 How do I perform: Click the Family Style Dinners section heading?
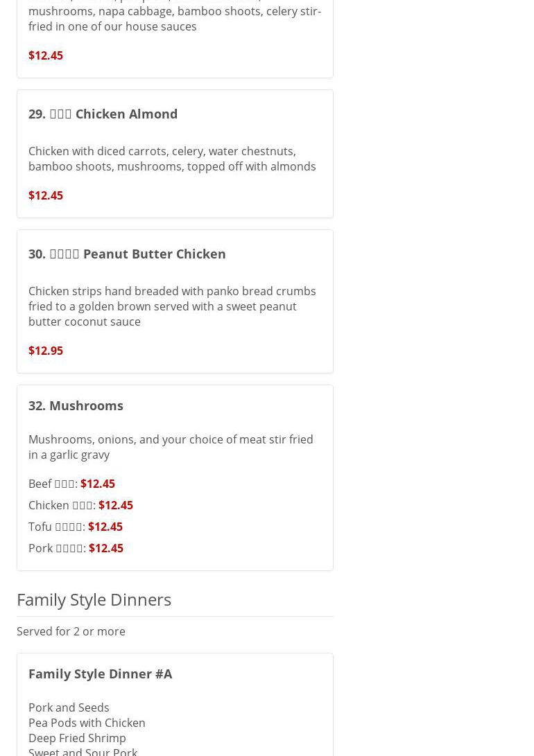[94, 599]
